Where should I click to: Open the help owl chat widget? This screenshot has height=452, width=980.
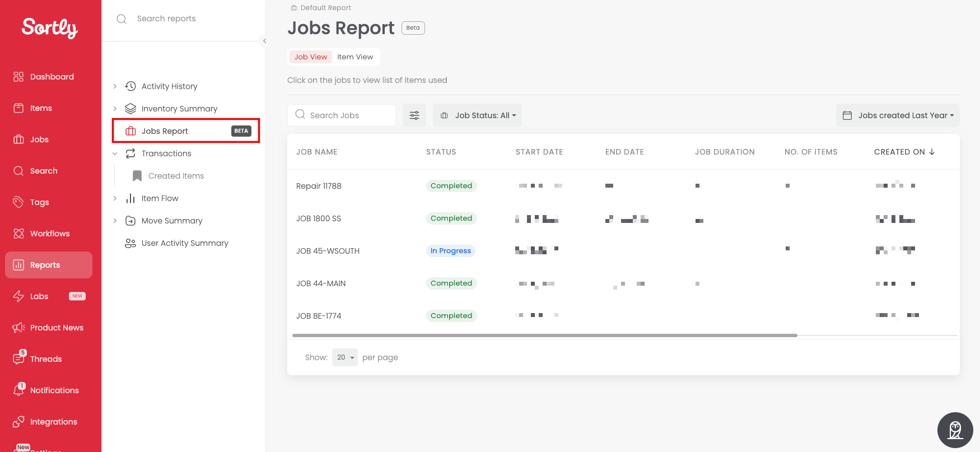click(955, 430)
